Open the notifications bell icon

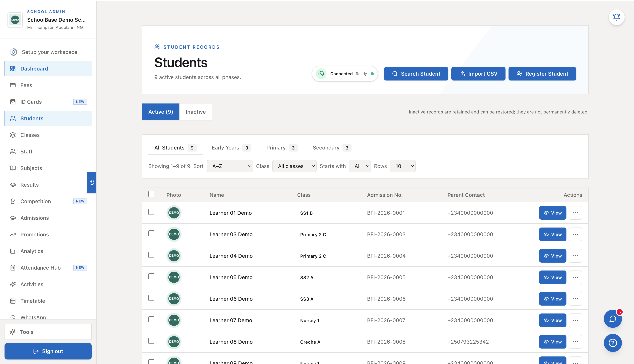coord(616,17)
